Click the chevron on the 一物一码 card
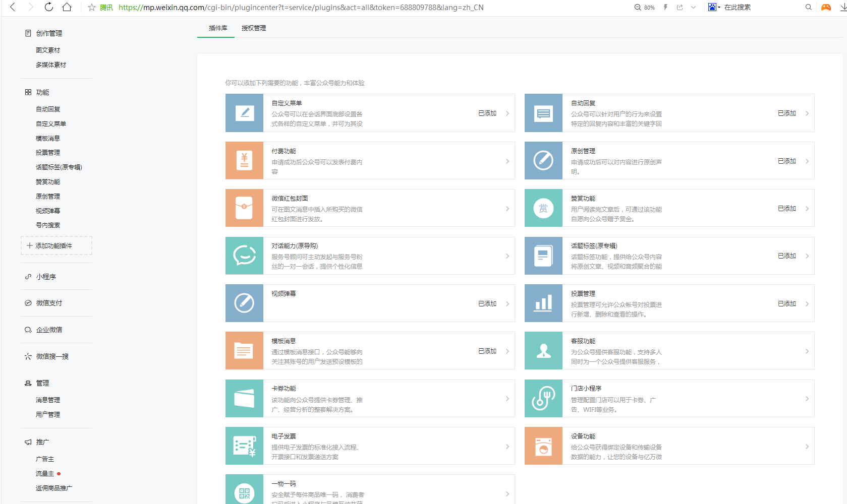Image resolution: width=847 pixels, height=504 pixels. (x=507, y=494)
